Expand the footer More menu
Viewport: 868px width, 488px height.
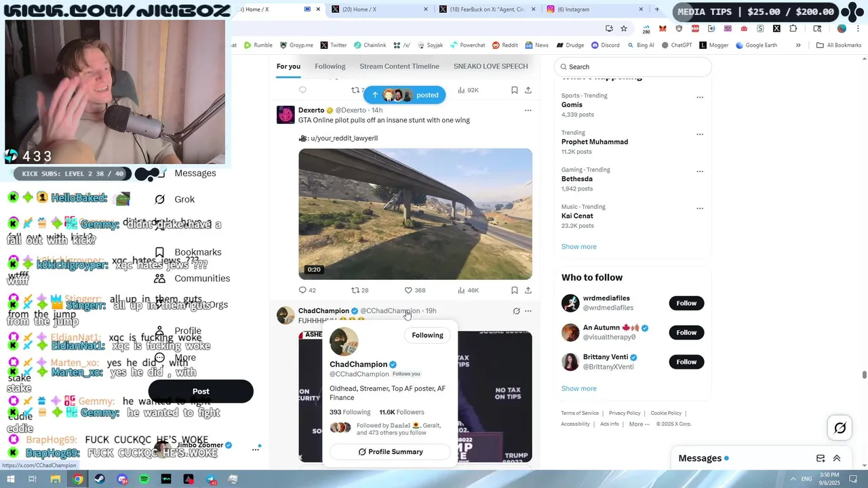pyautogui.click(x=639, y=424)
